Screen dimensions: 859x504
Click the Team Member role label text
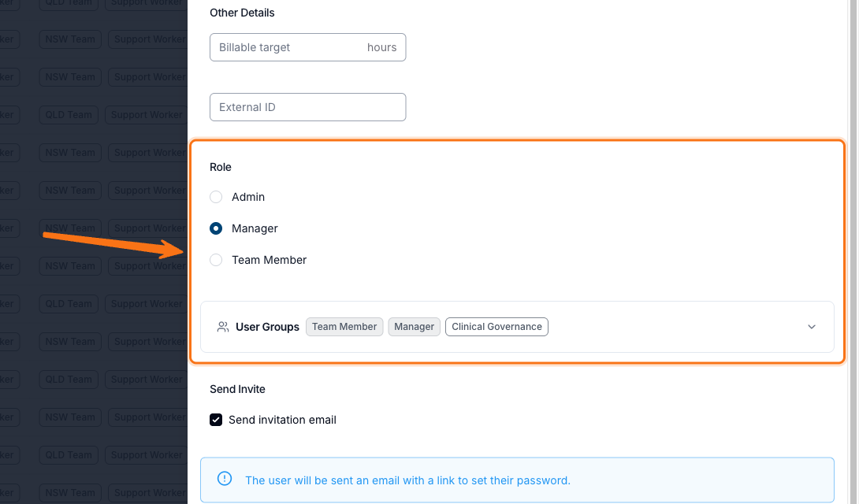pos(269,260)
